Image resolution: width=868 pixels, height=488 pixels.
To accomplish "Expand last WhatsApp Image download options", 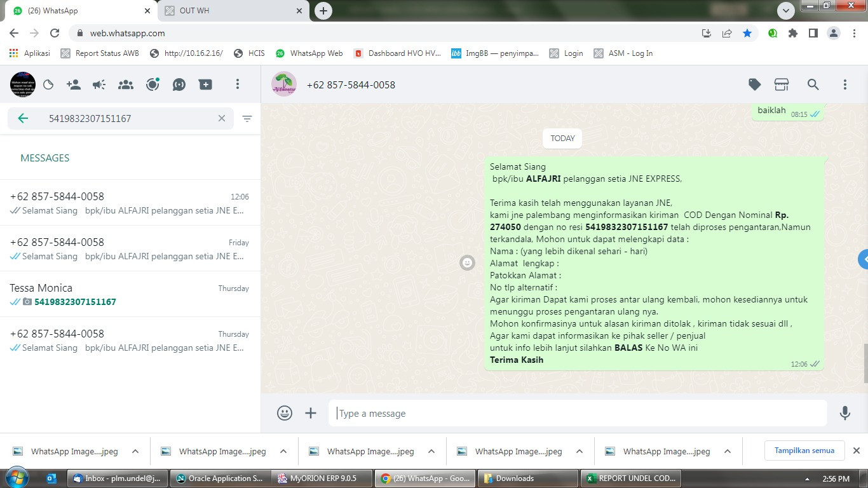I will pyautogui.click(x=728, y=451).
